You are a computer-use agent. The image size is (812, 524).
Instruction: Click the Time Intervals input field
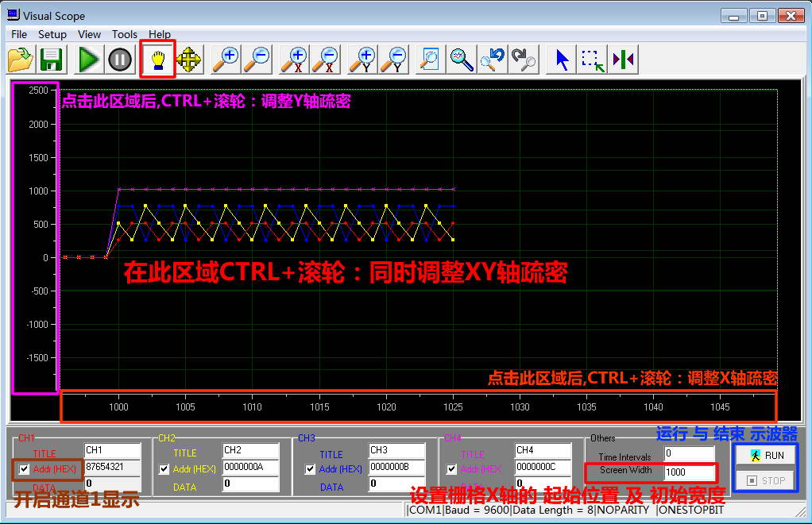coord(689,453)
